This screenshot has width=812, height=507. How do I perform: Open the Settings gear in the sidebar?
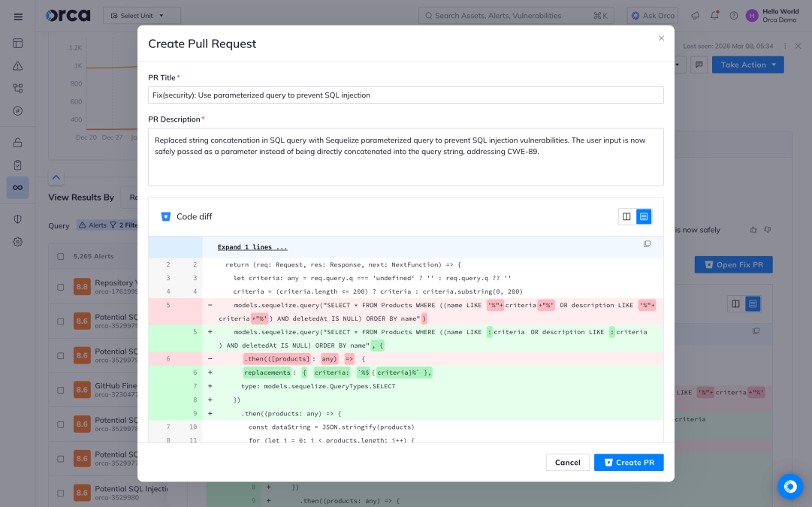coord(18,241)
